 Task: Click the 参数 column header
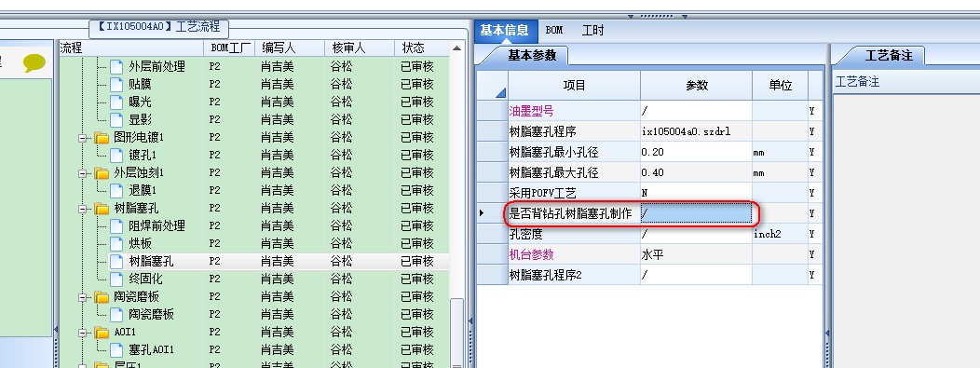pyautogui.click(x=696, y=85)
